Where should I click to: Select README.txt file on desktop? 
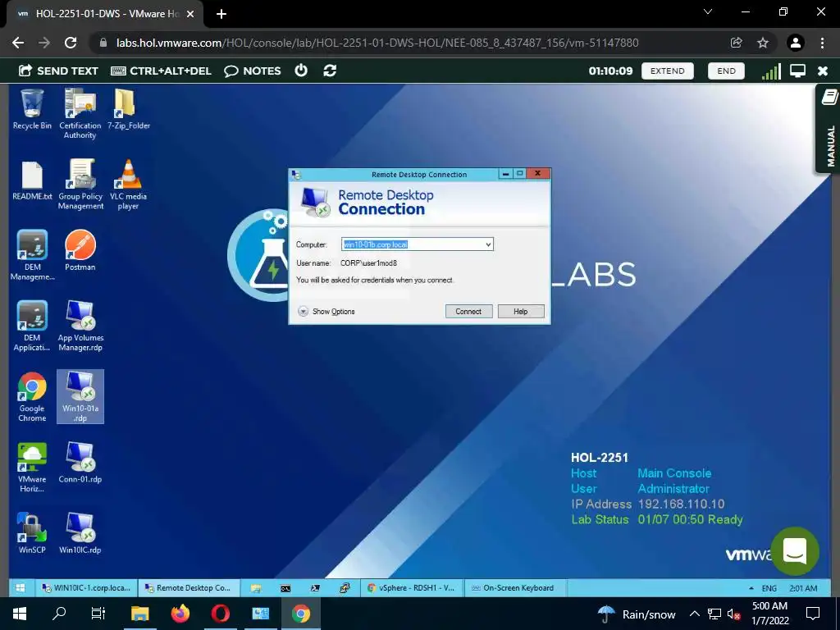32,181
